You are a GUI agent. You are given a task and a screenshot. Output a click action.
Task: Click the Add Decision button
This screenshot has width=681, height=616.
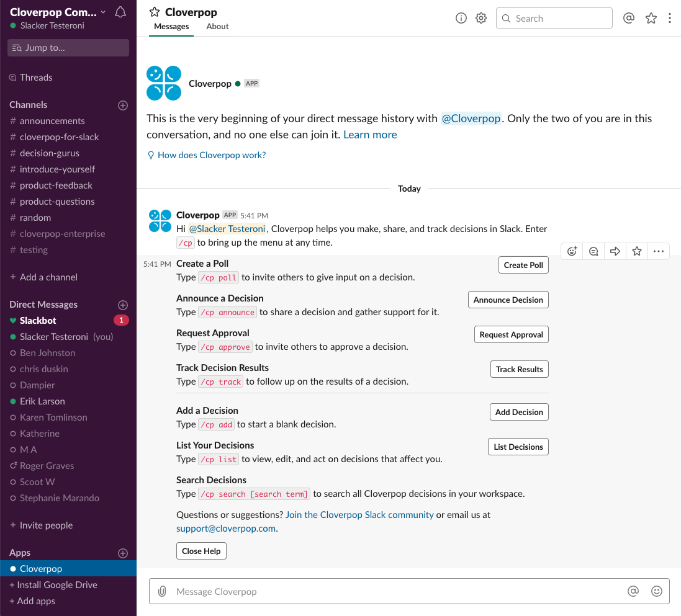coord(519,412)
